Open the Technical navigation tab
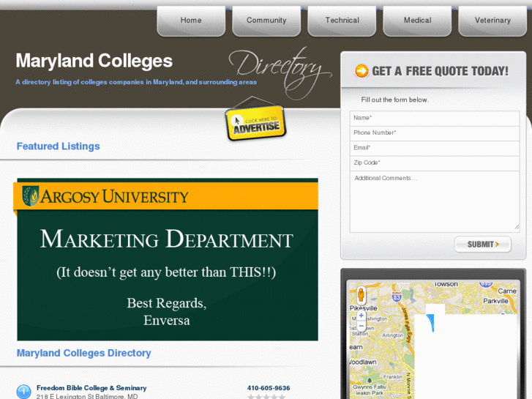 coord(342,20)
